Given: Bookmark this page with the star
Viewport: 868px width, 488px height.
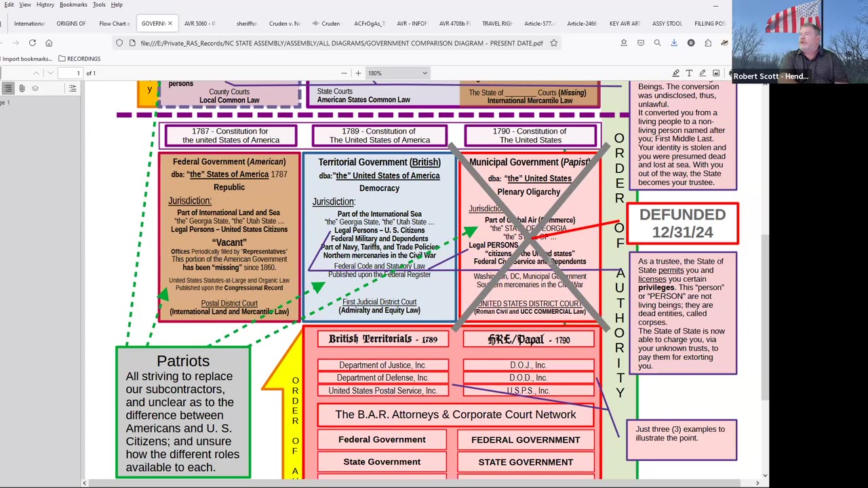Looking at the screenshot, I should coord(554,43).
